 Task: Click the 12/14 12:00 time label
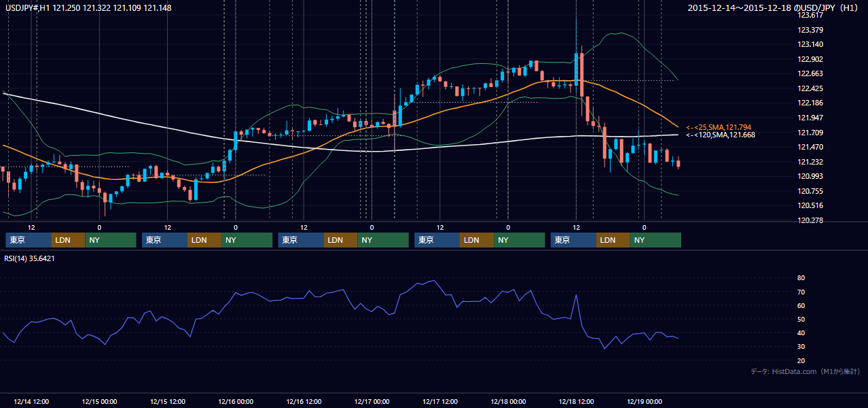click(x=31, y=401)
